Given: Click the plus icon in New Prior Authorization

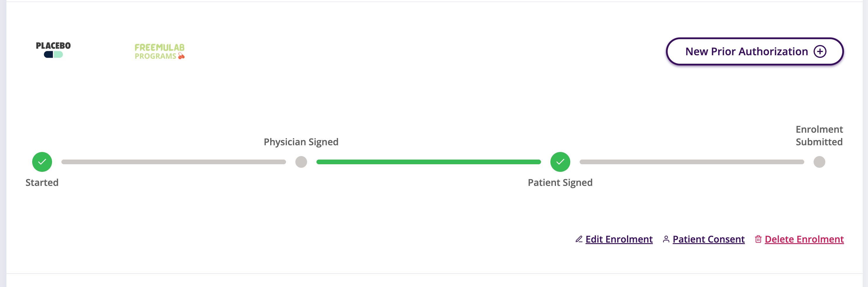Looking at the screenshot, I should [820, 51].
